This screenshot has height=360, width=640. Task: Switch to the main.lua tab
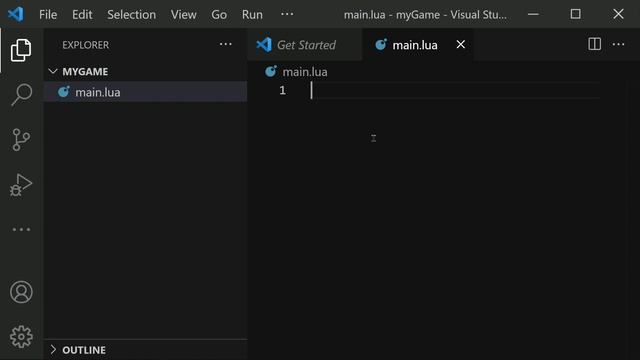coord(418,44)
